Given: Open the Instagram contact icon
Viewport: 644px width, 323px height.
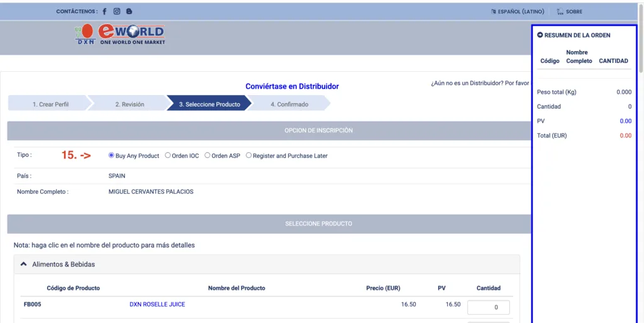Looking at the screenshot, I should tap(116, 11).
